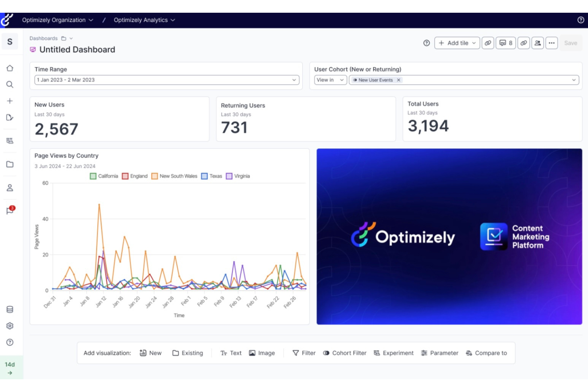588x392 pixels.
Task: Add a Text visualization to the dashboard
Action: pyautogui.click(x=231, y=353)
